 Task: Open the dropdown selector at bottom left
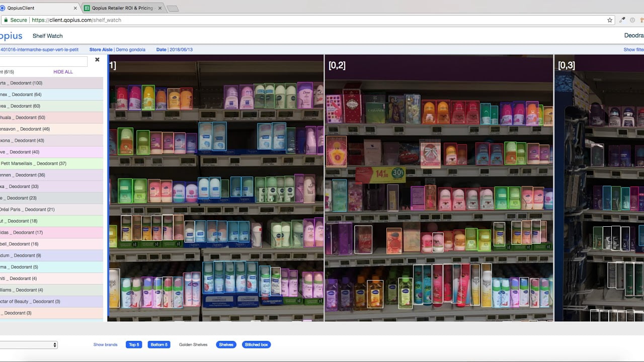point(29,345)
